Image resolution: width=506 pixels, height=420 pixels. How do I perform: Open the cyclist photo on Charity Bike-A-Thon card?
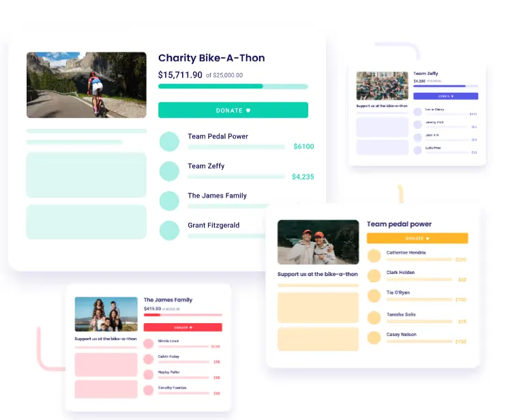point(87,85)
